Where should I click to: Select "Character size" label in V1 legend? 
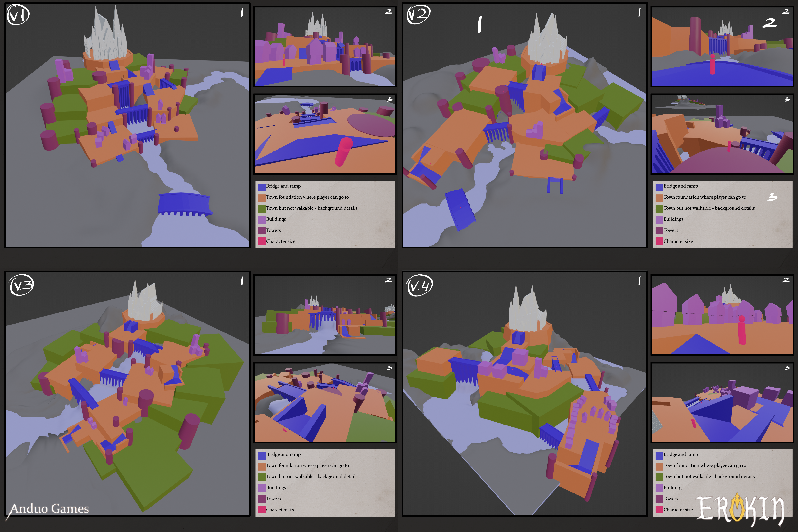click(x=281, y=241)
